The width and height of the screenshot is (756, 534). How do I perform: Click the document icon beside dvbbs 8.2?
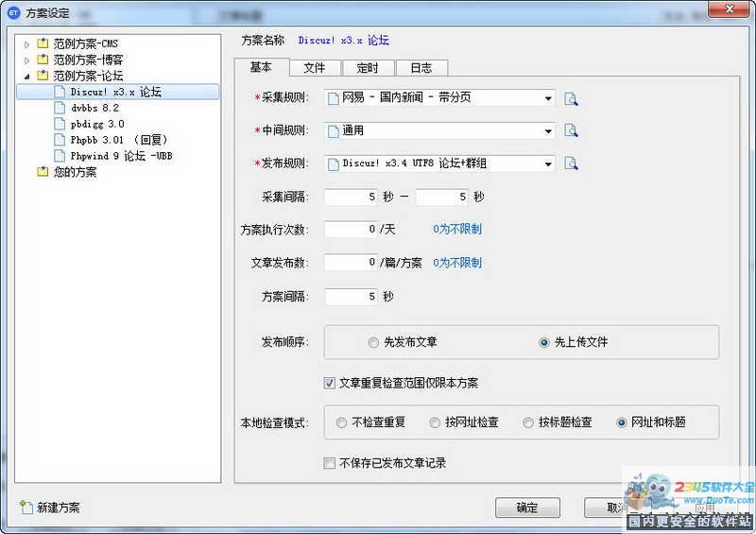pos(60,108)
